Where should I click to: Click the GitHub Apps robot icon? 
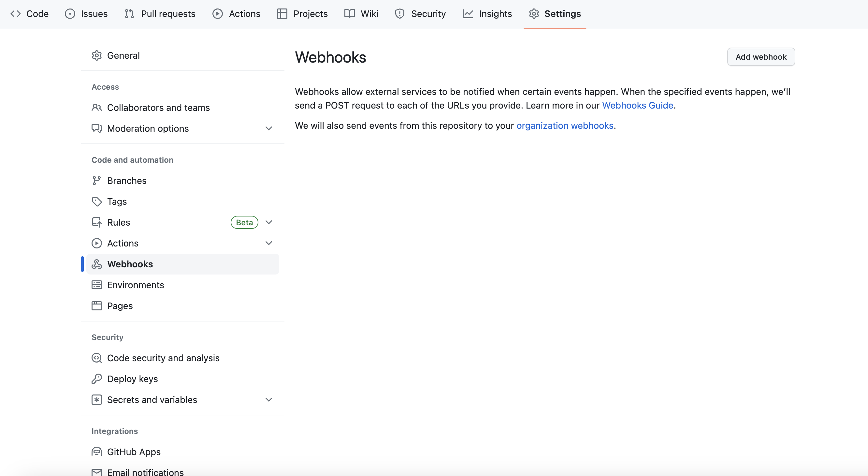point(96,452)
